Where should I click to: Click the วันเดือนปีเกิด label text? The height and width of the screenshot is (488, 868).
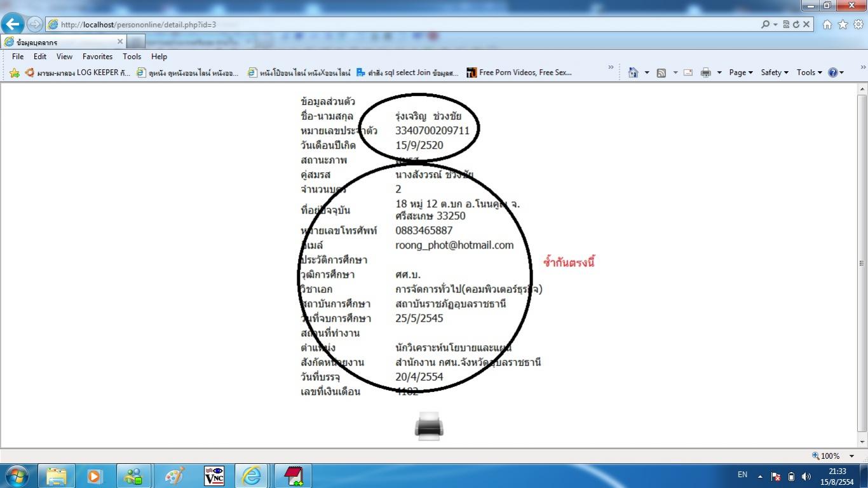328,146
